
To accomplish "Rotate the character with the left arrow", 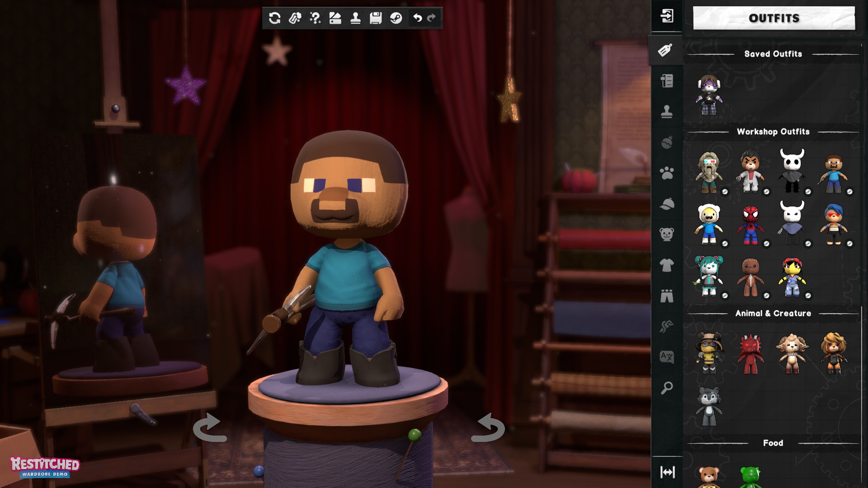I will pos(209,427).
